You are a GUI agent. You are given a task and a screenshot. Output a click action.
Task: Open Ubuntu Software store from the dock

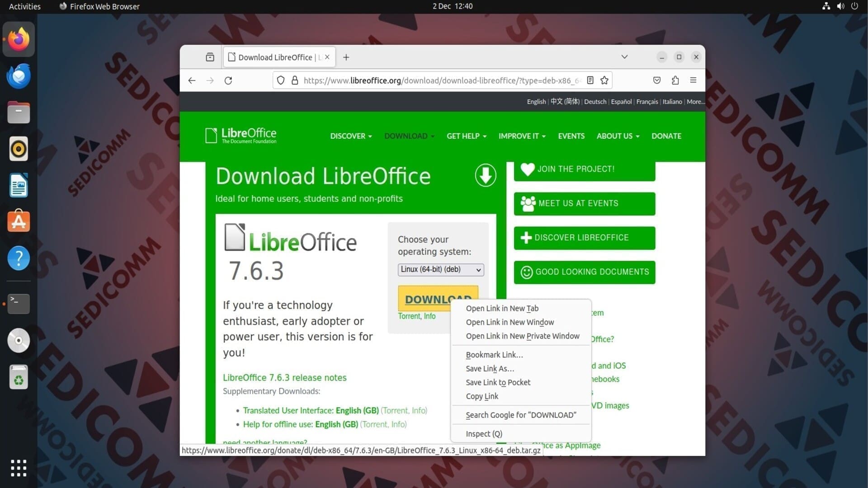coord(19,221)
